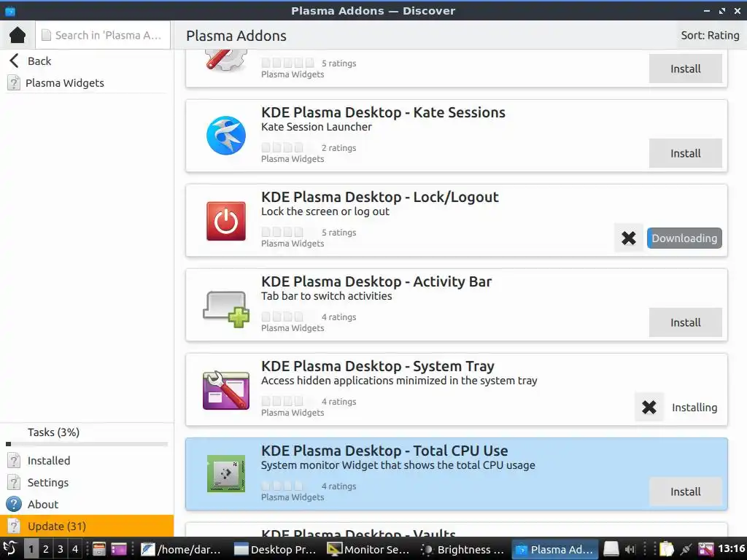Click Plasma Ad... taskbar window button

click(555, 549)
